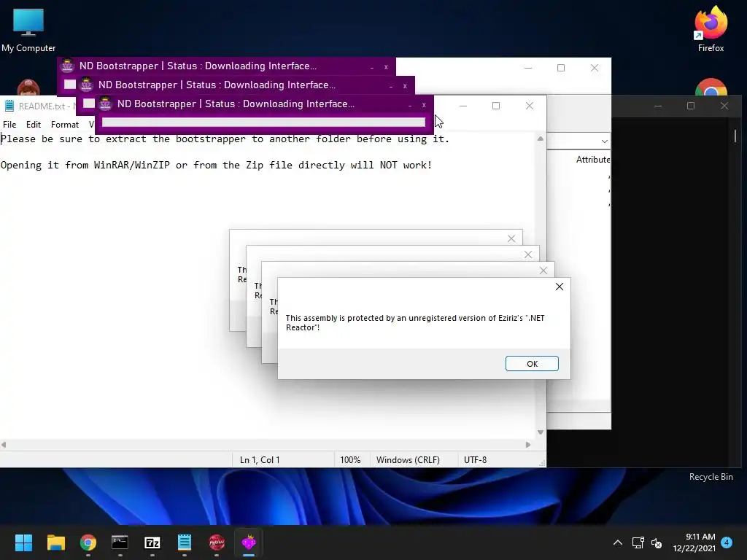Expand the dropdown in the background archive window
Screen dimensions: 747x560
604,141
